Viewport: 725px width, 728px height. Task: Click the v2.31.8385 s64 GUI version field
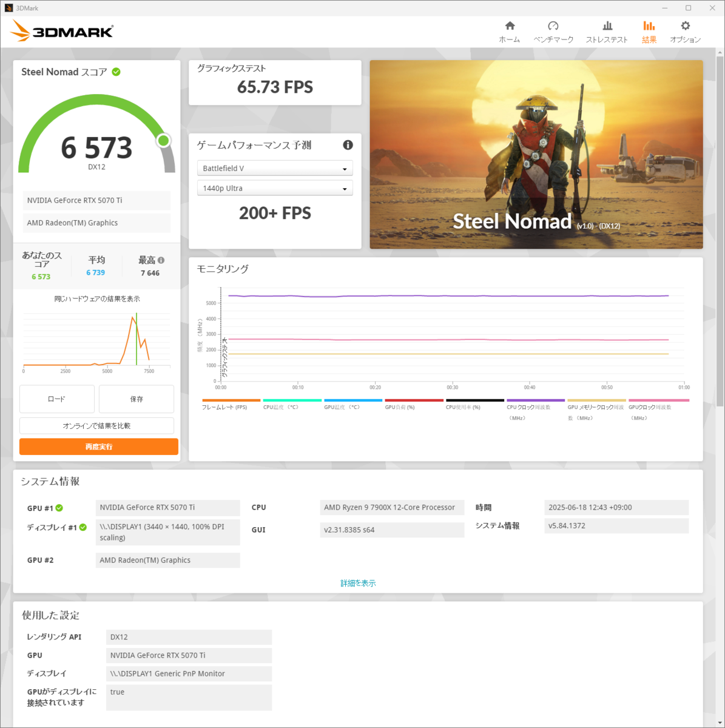pyautogui.click(x=392, y=530)
